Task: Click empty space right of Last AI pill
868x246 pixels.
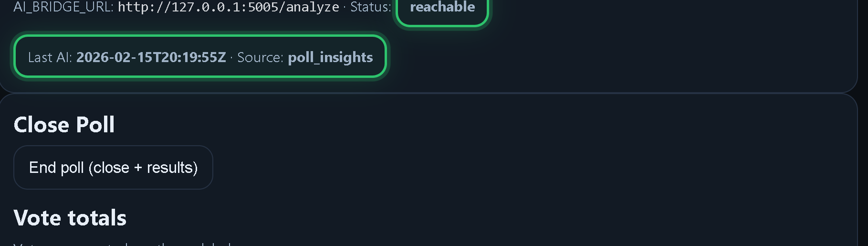Action: pyautogui.click(x=573, y=57)
